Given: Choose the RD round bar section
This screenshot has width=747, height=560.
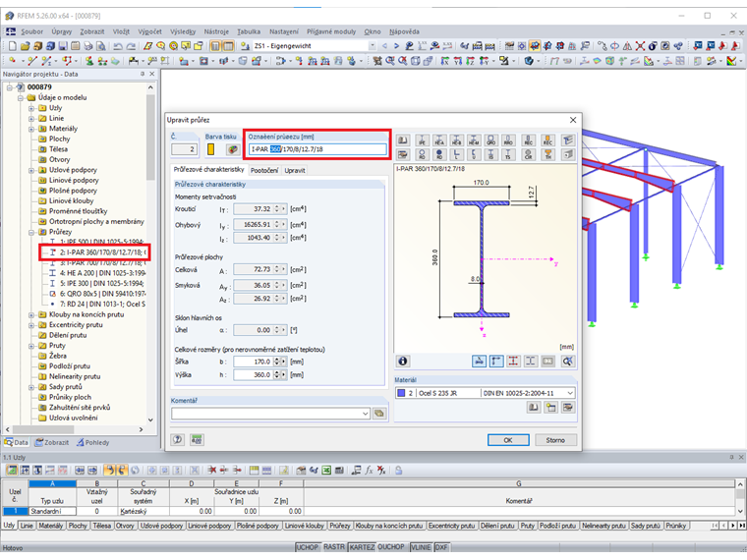Looking at the screenshot, I should 439,154.
